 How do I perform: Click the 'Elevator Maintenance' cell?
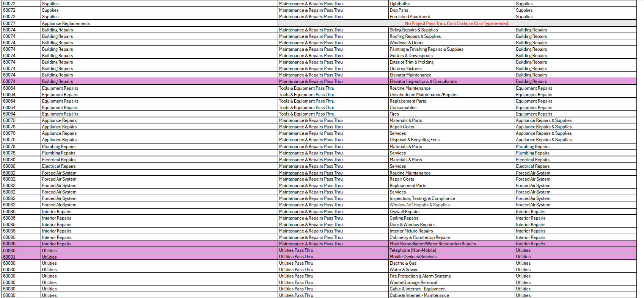451,75
